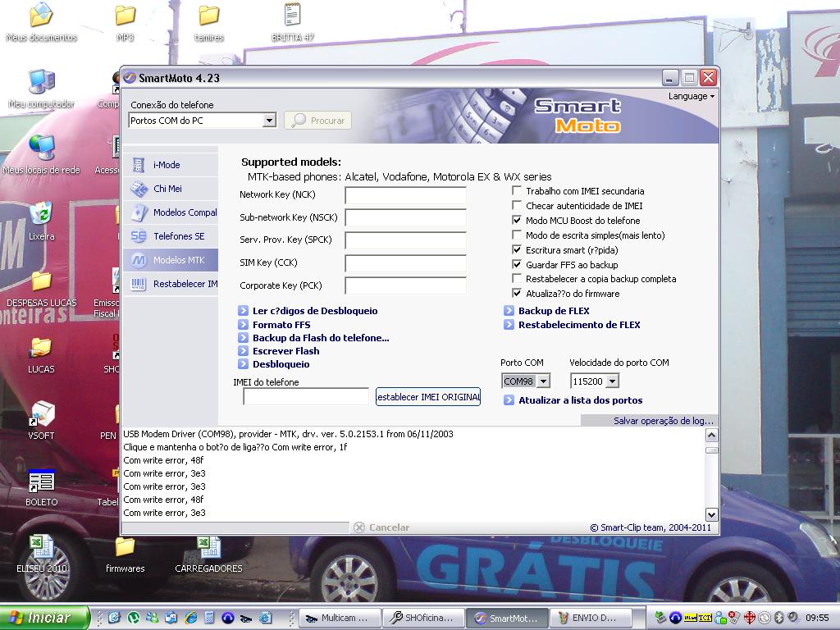Open the Language menu
840x630 pixels.
pos(691,96)
